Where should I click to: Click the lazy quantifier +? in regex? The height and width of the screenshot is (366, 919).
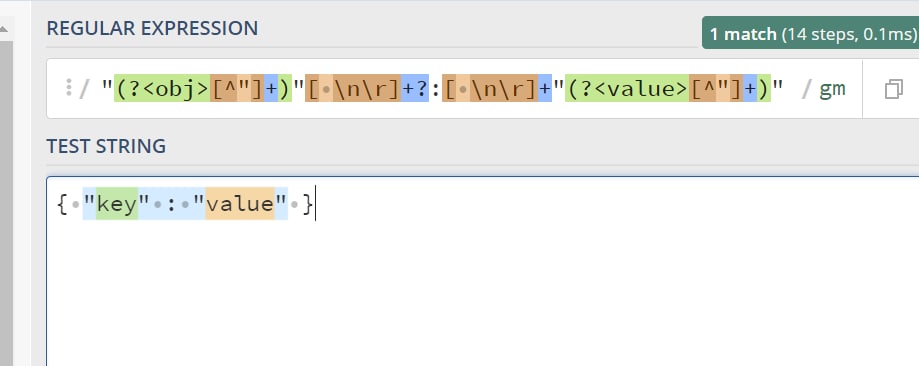(x=414, y=89)
